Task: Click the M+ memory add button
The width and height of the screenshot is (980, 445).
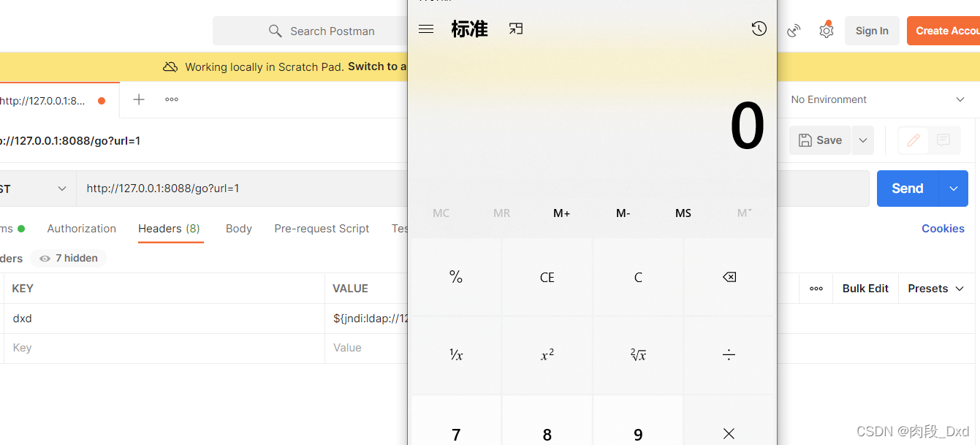Action: click(561, 213)
